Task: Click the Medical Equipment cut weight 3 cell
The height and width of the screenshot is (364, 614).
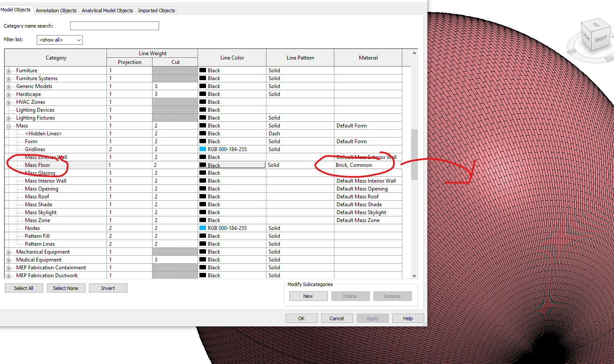Action: pos(175,260)
